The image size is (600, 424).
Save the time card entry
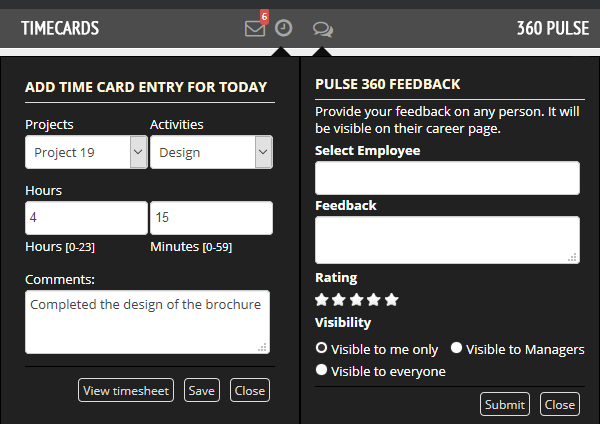point(202,390)
